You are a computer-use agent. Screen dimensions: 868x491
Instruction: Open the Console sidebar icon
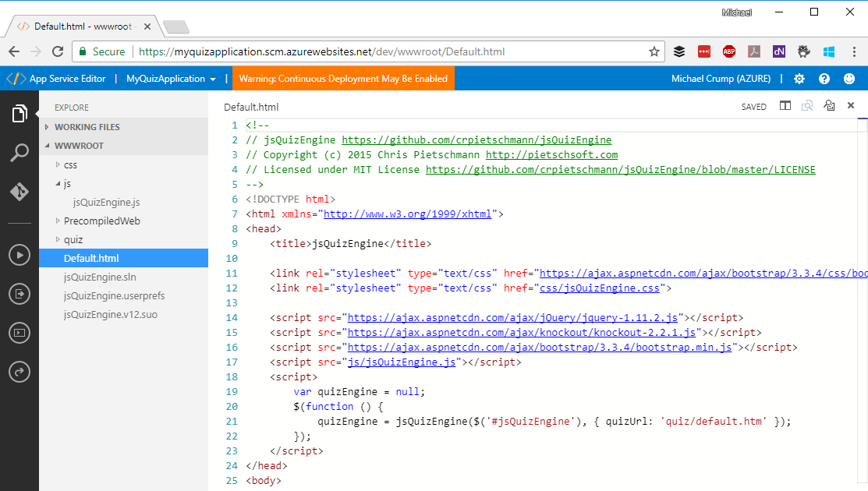click(19, 333)
